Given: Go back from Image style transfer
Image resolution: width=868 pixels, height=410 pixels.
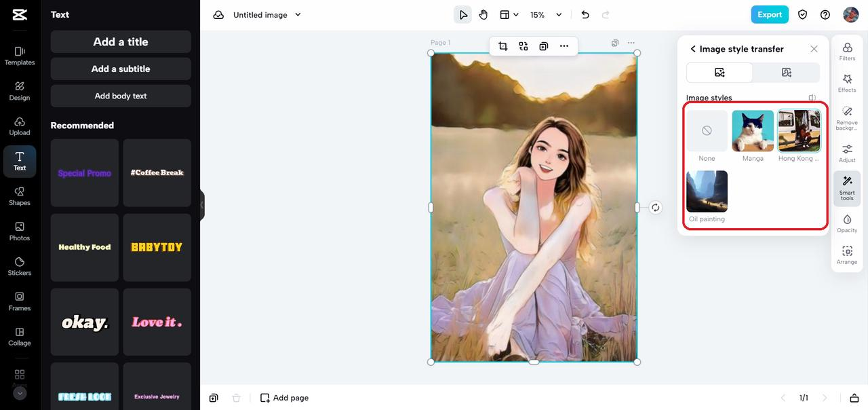Looking at the screenshot, I should point(692,49).
